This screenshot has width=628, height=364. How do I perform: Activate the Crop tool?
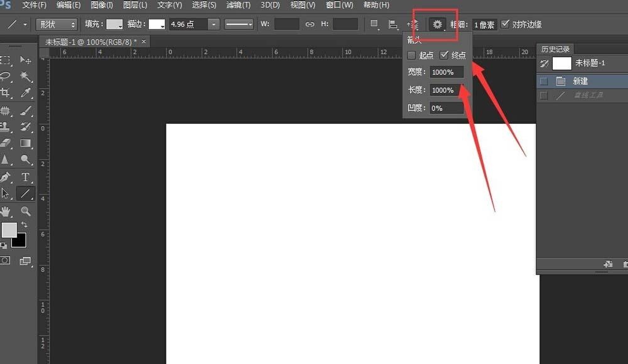coord(6,93)
